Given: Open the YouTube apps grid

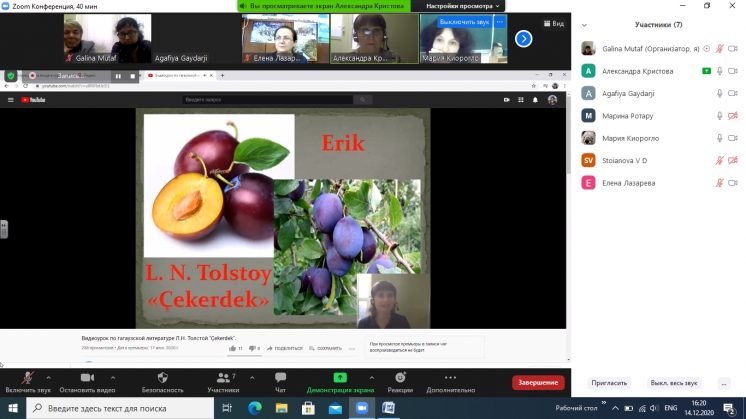Looking at the screenshot, I should [x=521, y=100].
